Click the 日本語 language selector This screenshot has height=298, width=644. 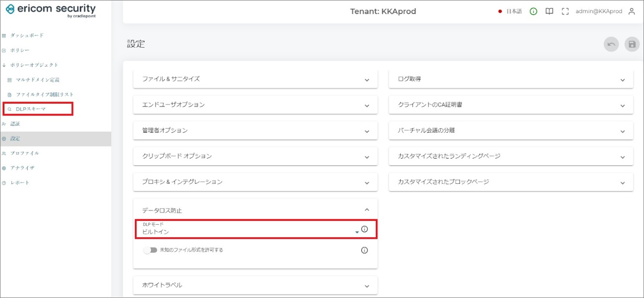click(x=513, y=11)
